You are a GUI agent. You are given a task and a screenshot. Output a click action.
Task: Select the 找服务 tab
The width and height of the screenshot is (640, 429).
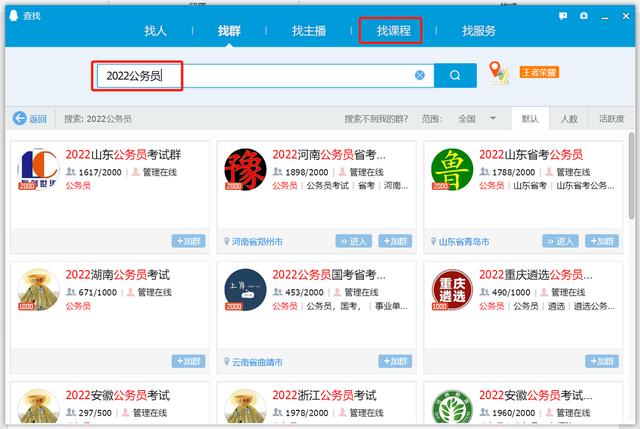[x=478, y=31]
